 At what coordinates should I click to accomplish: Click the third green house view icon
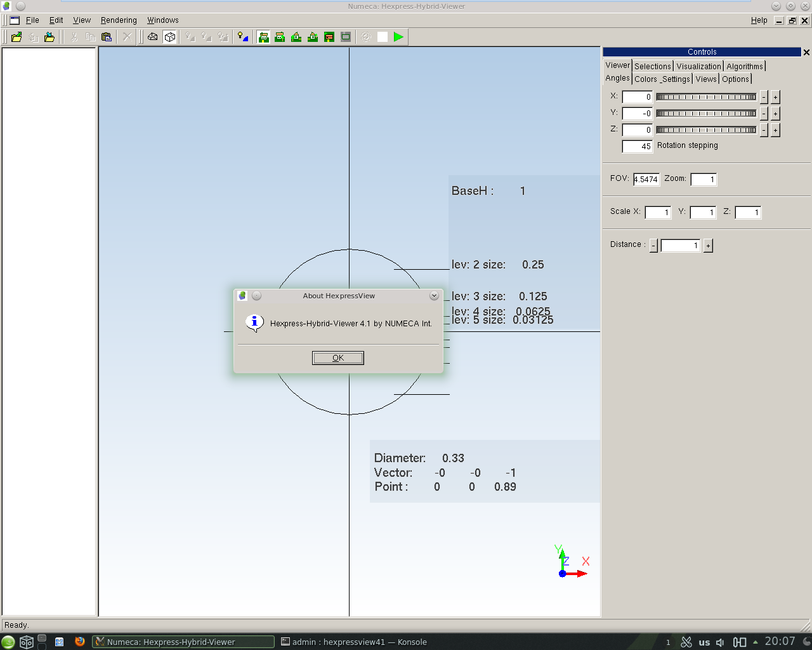(x=296, y=37)
